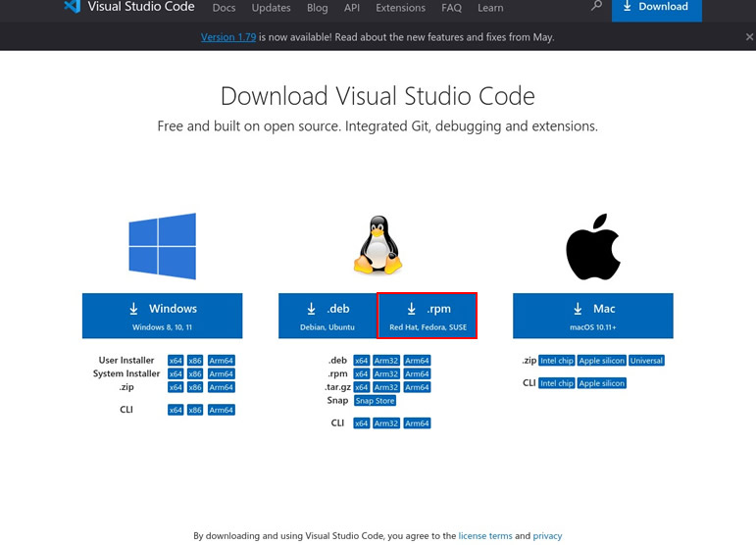
Task: Download the .deb package for Debian, Ubuntu
Action: 328,316
